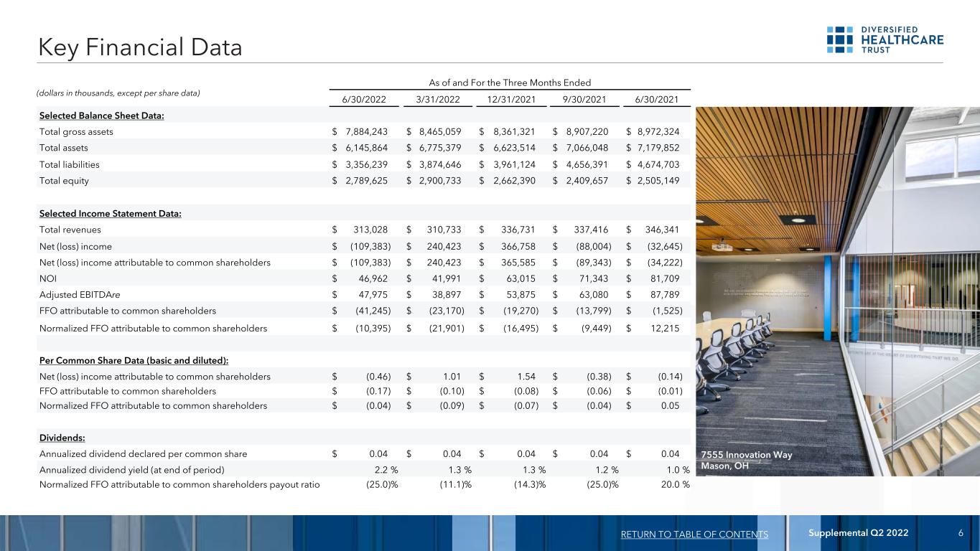Click the Selected Income Statement Data heading
Screen dimensions: 980x551
coord(111,214)
